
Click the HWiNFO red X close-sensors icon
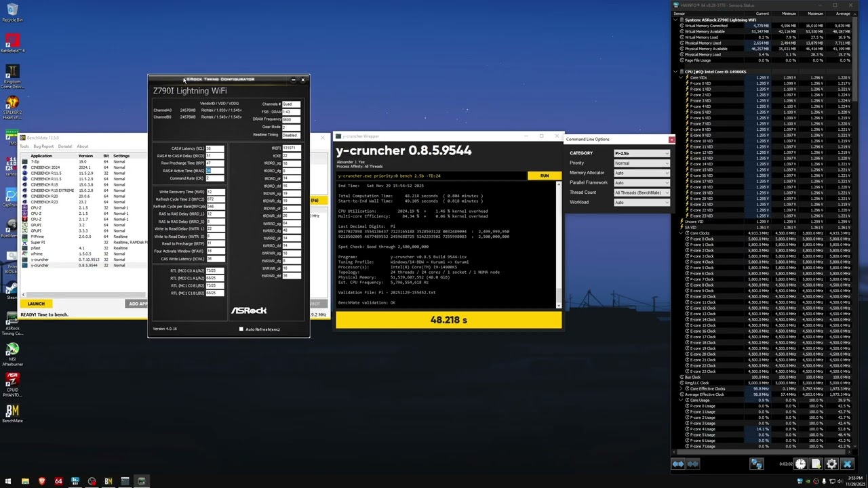847,464
